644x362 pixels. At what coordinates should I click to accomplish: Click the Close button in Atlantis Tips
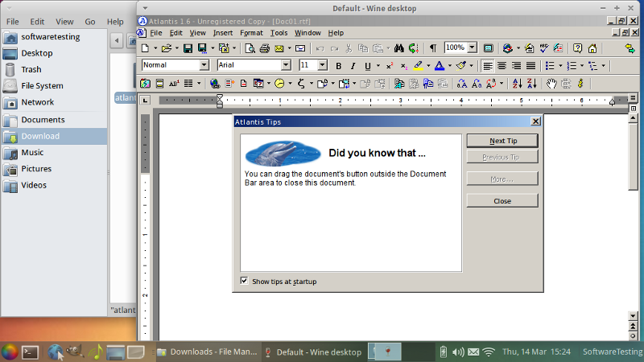coord(502,200)
